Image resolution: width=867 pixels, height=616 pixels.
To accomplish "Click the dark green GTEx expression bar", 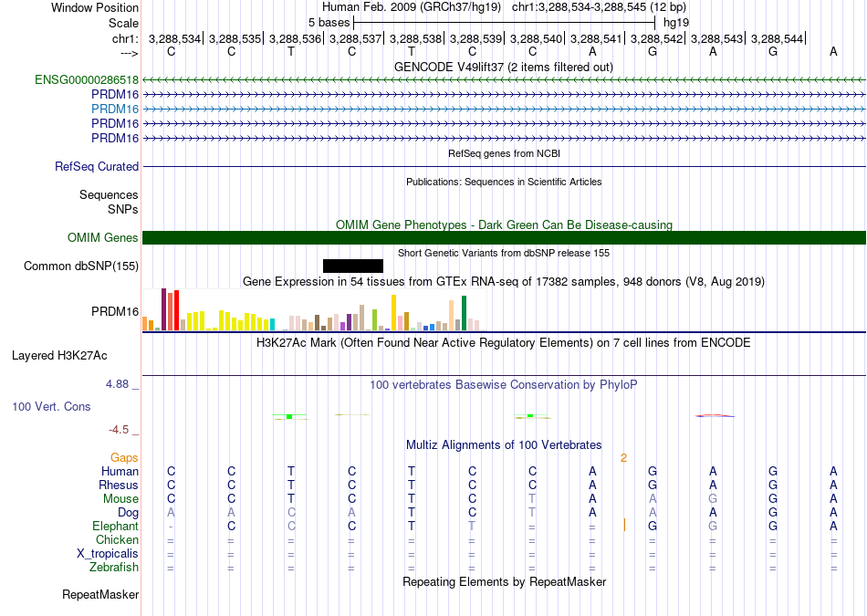I will coord(465,313).
